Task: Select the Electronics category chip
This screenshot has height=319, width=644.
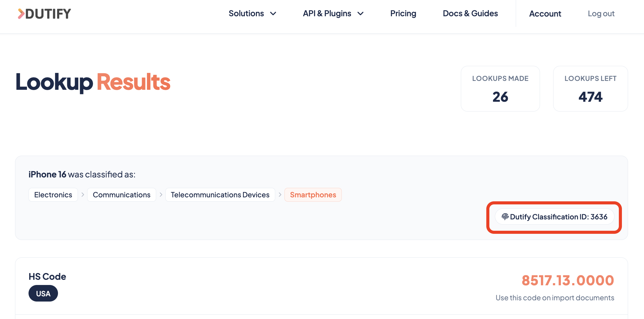Action: (x=53, y=195)
